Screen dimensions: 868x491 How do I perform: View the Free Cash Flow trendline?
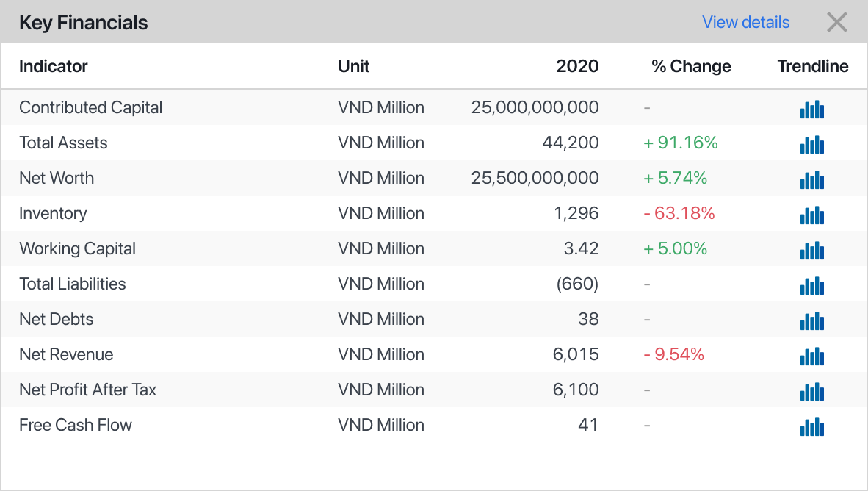(811, 426)
